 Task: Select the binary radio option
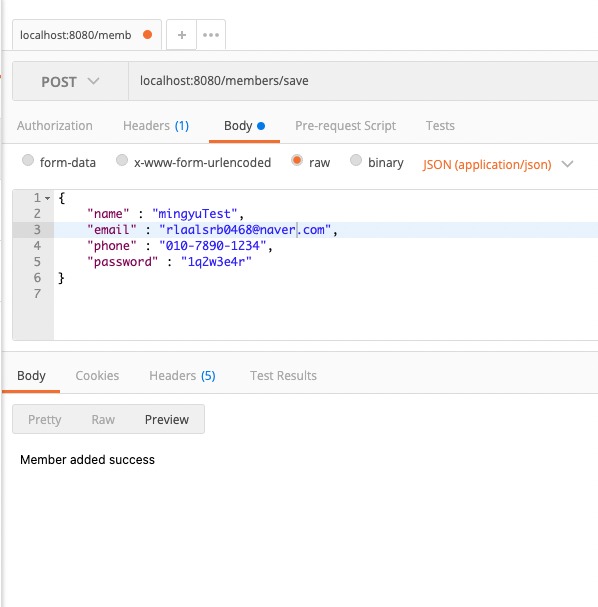click(x=356, y=160)
